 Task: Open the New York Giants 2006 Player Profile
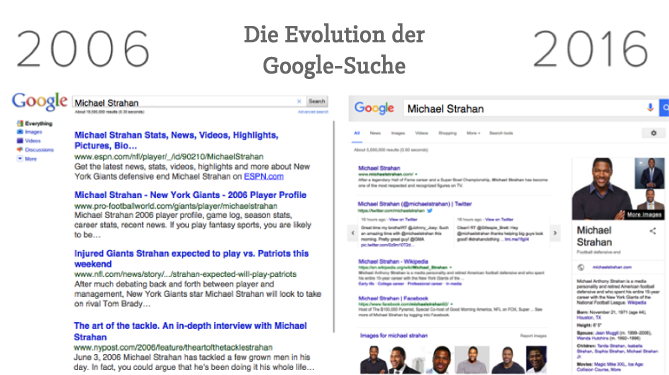click(190, 195)
